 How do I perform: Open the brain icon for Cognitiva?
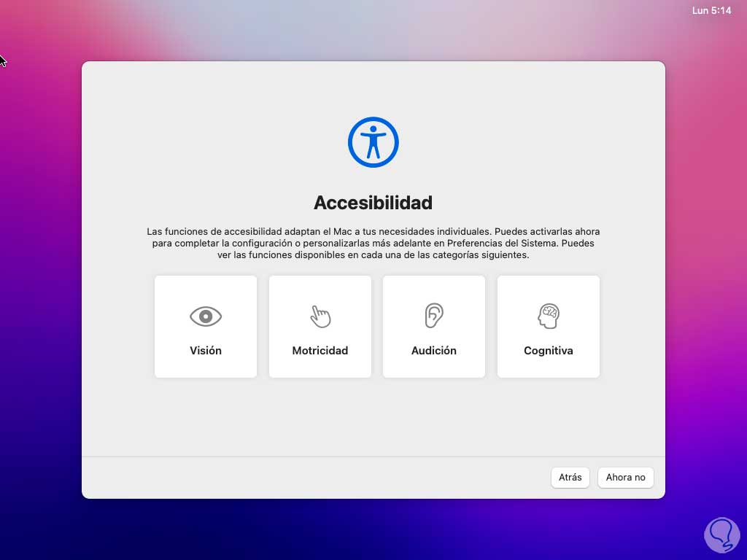coord(549,316)
